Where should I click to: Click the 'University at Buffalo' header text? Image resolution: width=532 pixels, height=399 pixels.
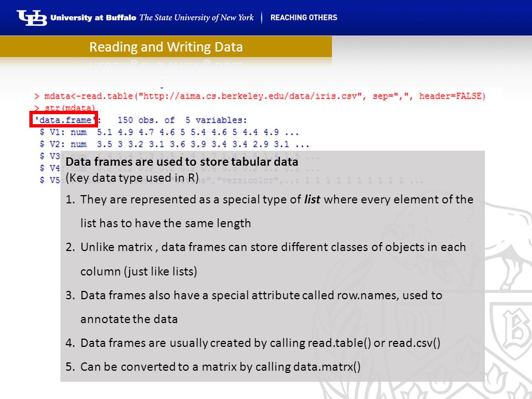tap(93, 18)
